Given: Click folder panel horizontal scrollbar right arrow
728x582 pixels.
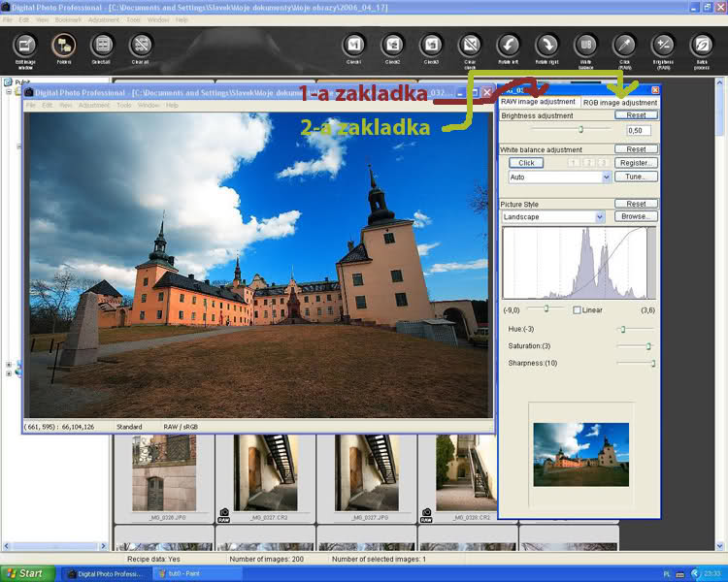Looking at the screenshot, I should (x=104, y=546).
